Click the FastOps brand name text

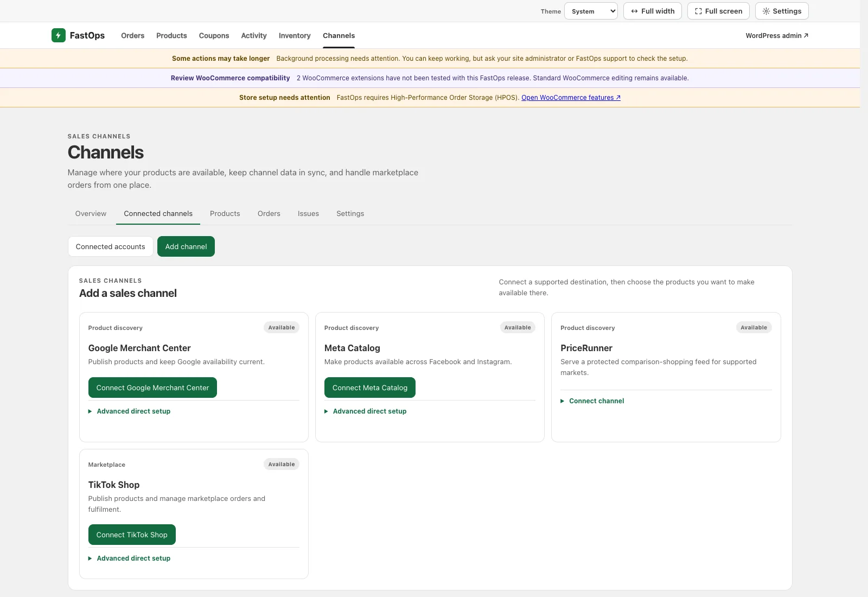click(x=87, y=35)
